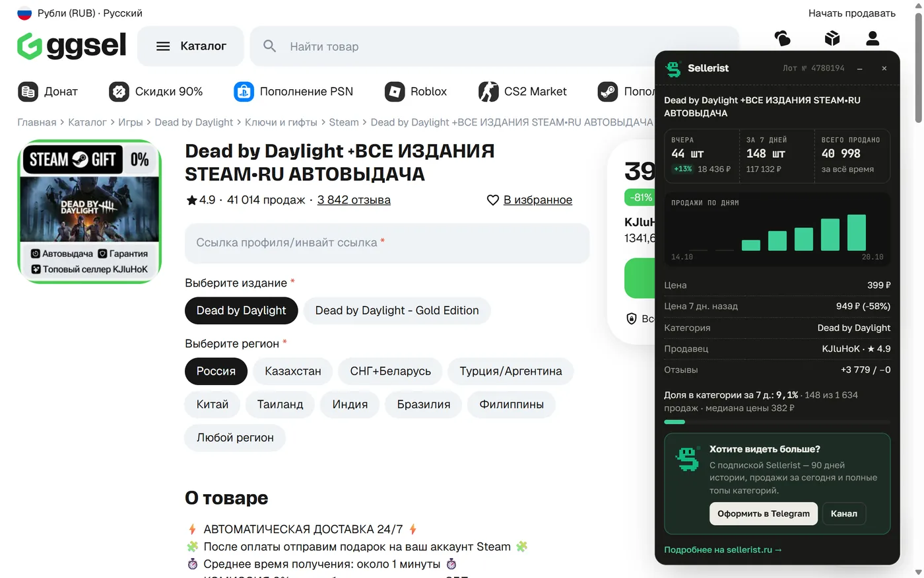
Task: Select region Россия
Action: 216,371
